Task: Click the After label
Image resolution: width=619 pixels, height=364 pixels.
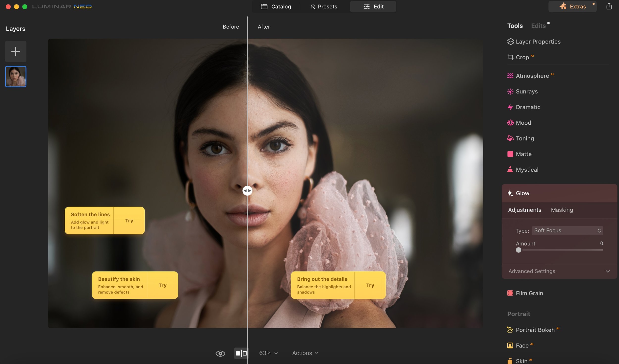Action: coord(264,27)
